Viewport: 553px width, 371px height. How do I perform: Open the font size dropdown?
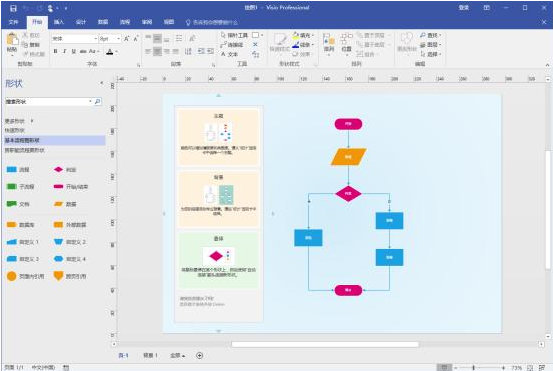click(x=118, y=38)
